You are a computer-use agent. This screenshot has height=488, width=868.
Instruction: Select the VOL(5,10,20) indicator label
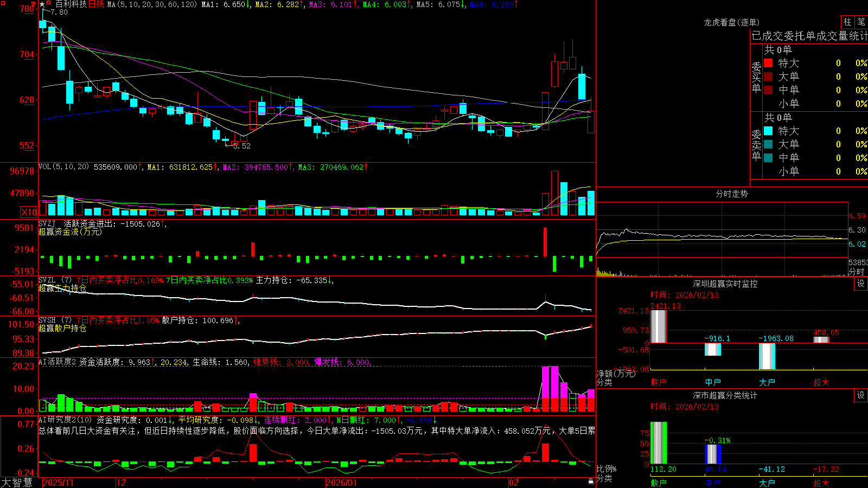point(63,167)
